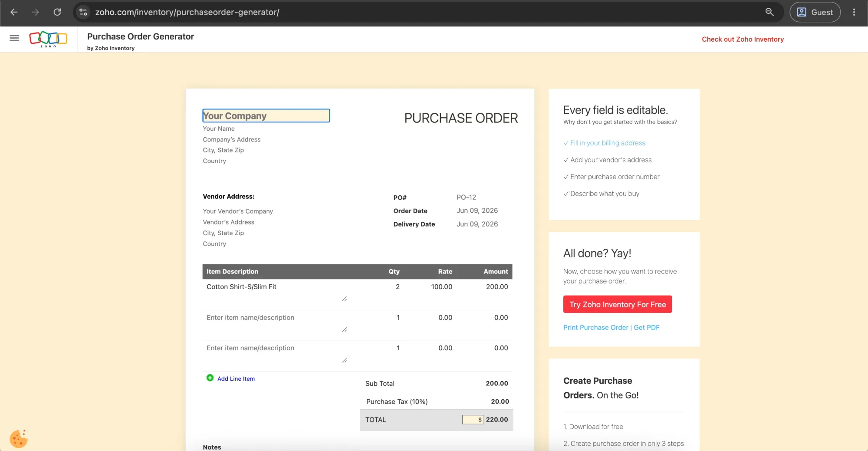Click the Qty column header
Screen dimensions: 868x451
(x=394, y=271)
